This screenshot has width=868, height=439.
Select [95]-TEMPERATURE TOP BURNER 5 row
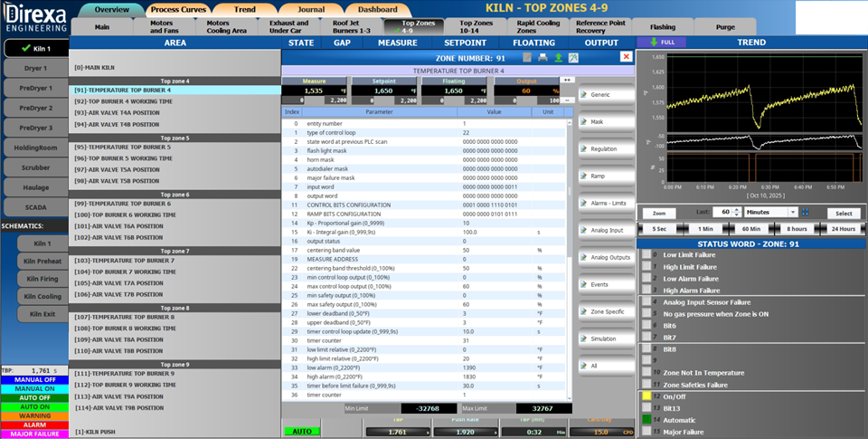pos(175,148)
